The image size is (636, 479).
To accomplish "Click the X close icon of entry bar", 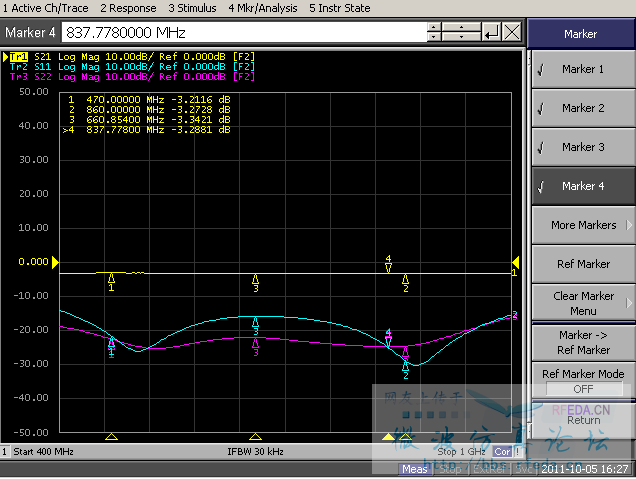I will [x=512, y=32].
